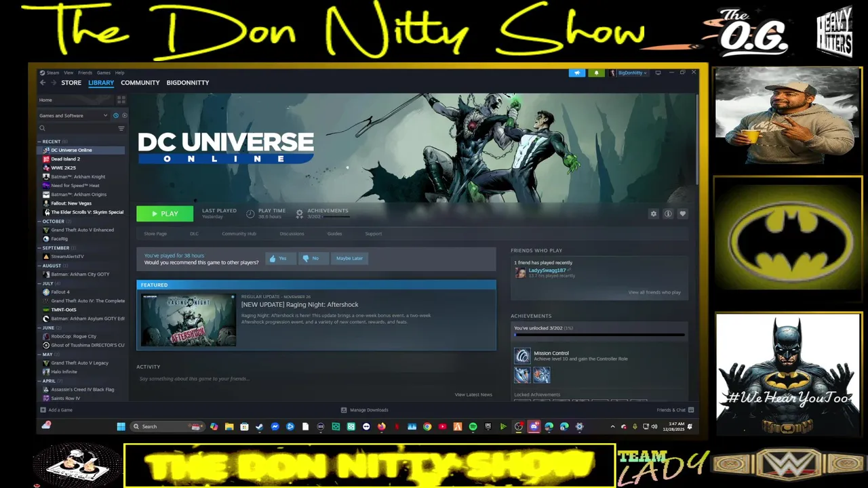Launch game with green PLAY button
Viewport: 868px width, 488px height.
coord(165,213)
